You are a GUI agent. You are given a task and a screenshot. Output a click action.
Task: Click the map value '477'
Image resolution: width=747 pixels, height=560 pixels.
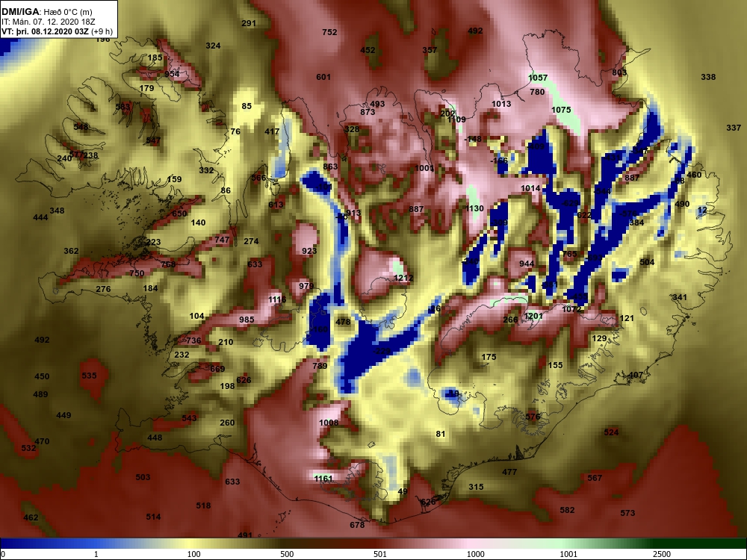[x=509, y=472]
